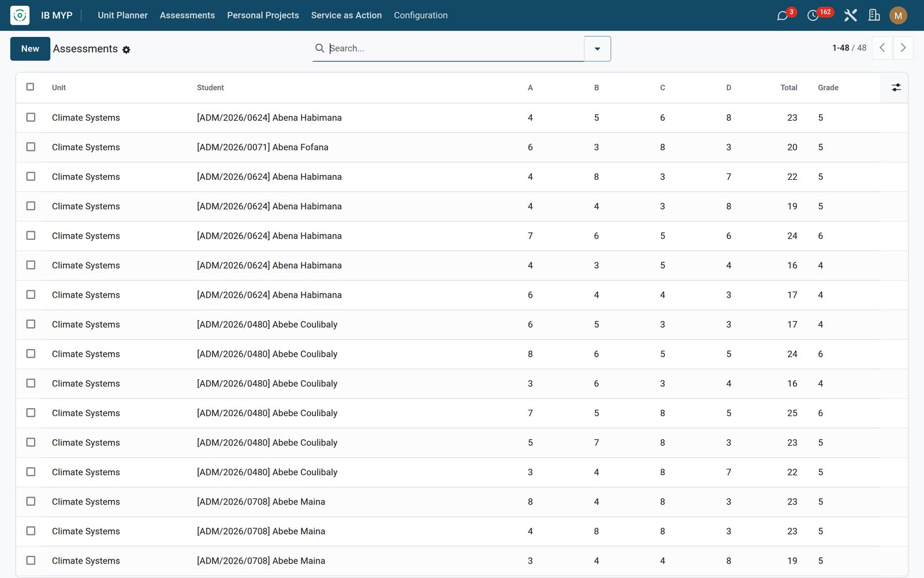Open the activities clock icon
Image resolution: width=924 pixels, height=578 pixels.
coord(813,16)
